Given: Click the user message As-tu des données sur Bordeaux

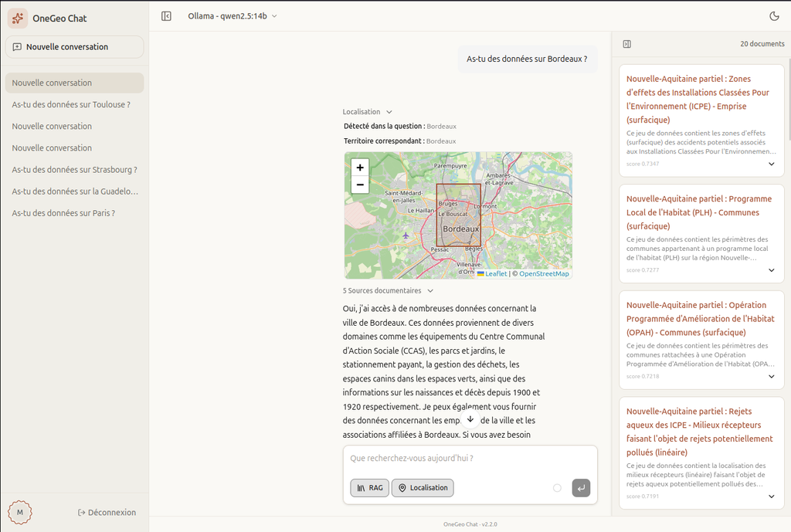Looking at the screenshot, I should (x=527, y=59).
